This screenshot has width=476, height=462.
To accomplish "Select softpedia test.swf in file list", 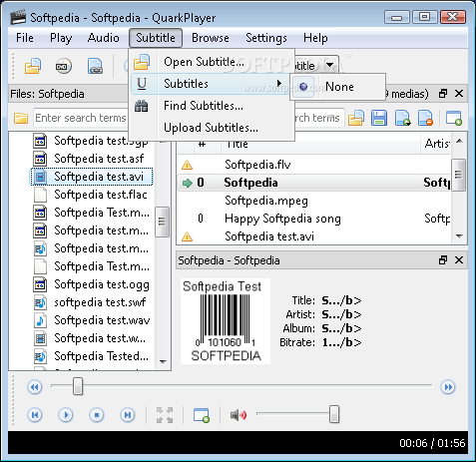I will [100, 302].
